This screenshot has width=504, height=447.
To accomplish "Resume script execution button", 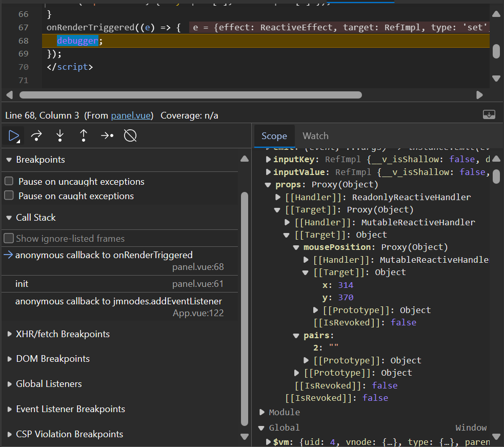I will pyautogui.click(x=13, y=135).
